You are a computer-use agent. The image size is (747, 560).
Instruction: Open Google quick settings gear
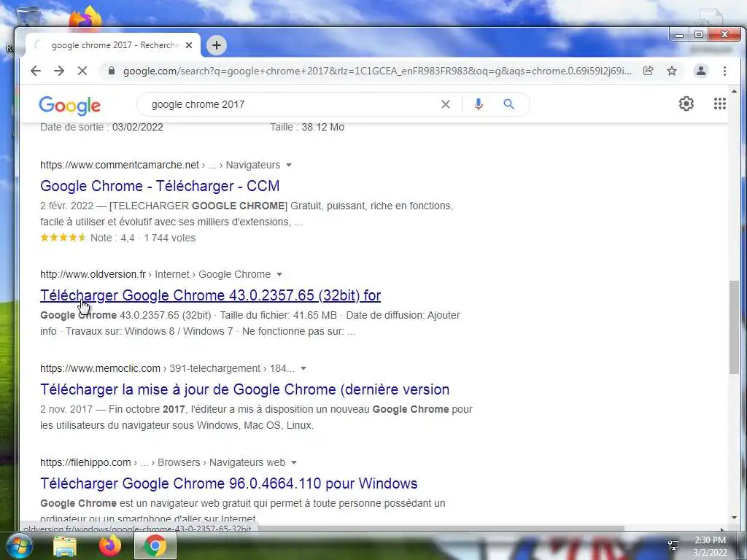tap(686, 104)
